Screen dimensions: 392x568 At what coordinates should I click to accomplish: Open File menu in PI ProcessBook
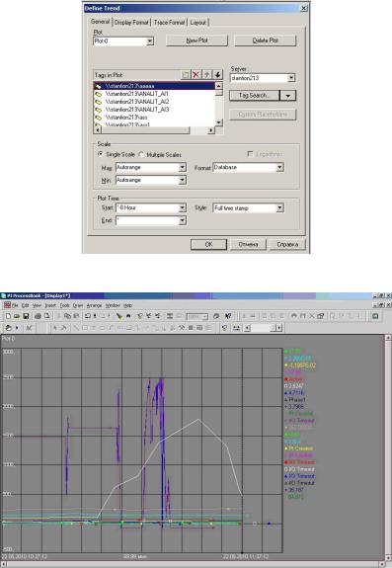coord(15,306)
